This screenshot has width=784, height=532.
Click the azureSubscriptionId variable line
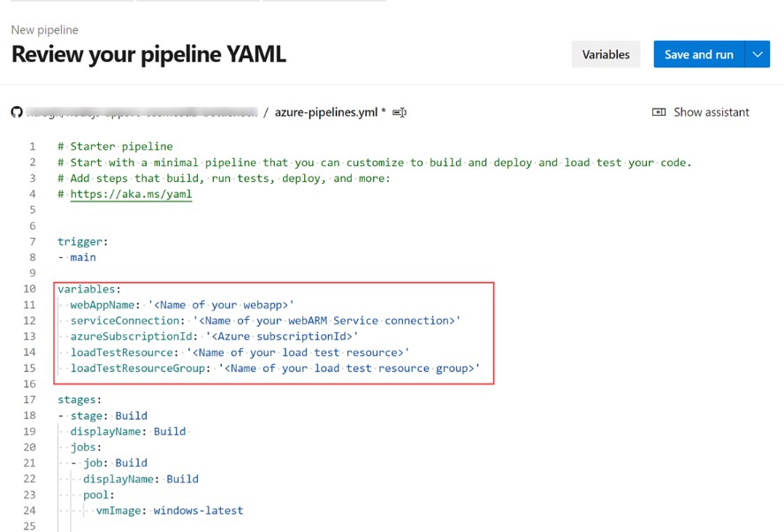(214, 336)
